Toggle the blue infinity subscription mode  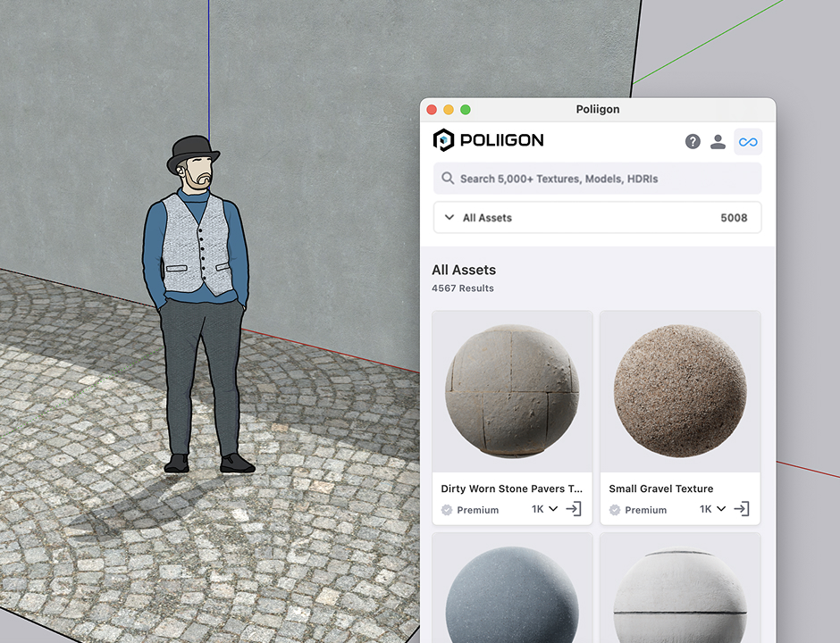click(x=748, y=141)
